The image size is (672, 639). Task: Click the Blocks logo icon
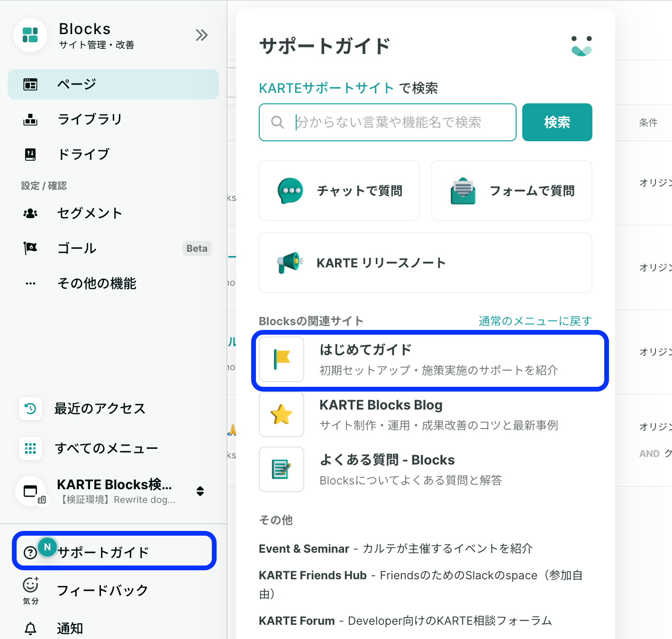click(x=30, y=35)
